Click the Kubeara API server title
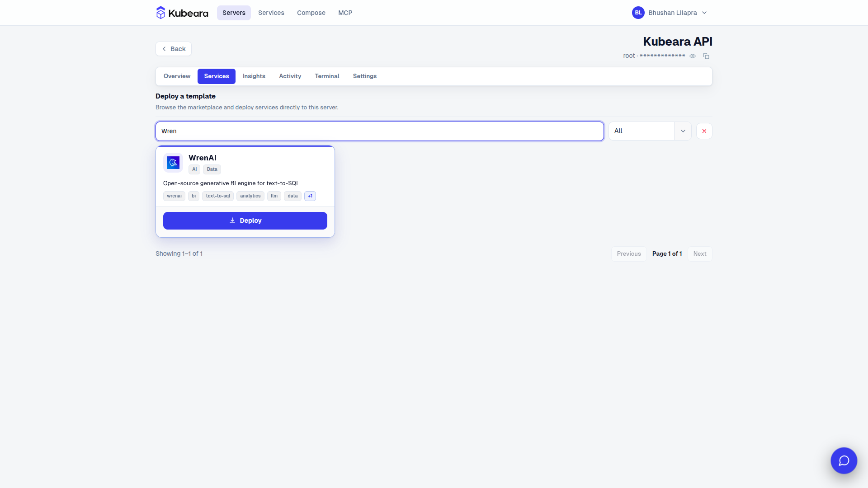 pos(678,42)
